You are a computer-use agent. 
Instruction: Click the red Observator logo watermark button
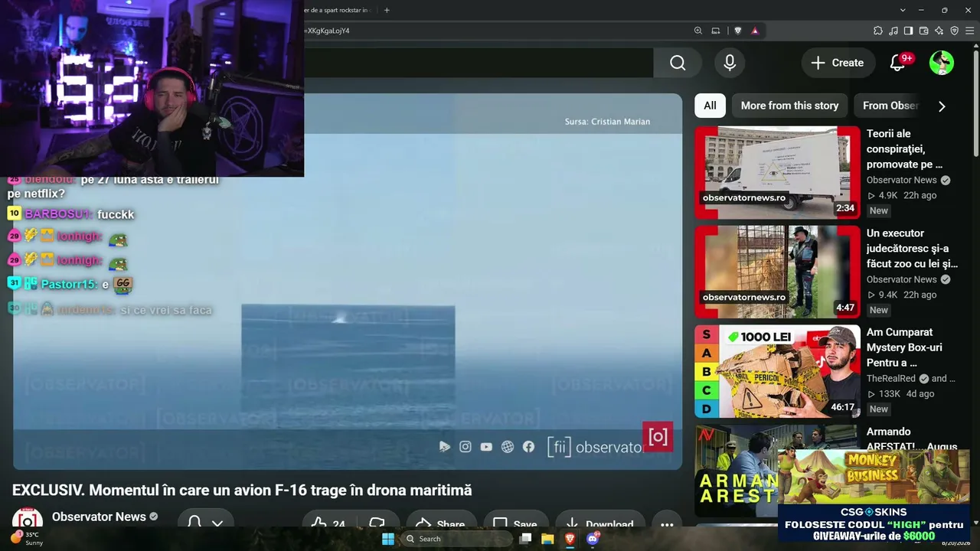[658, 437]
